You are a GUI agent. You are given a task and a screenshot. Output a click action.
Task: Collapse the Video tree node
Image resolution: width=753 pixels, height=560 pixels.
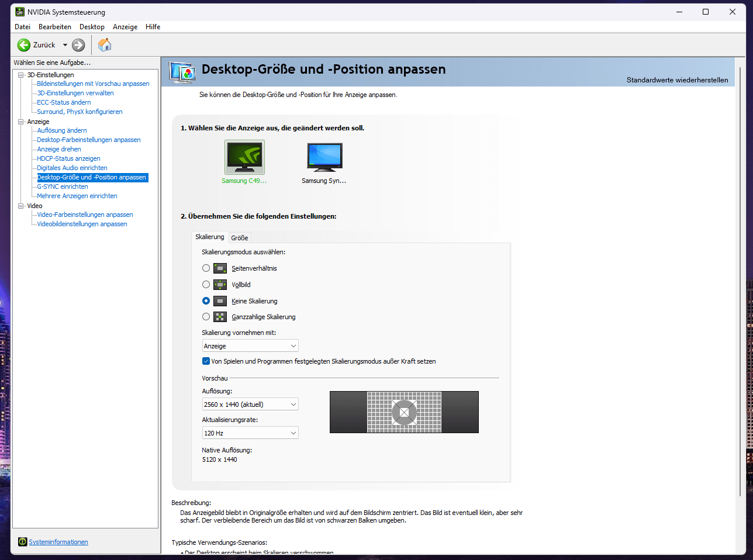[x=20, y=206]
